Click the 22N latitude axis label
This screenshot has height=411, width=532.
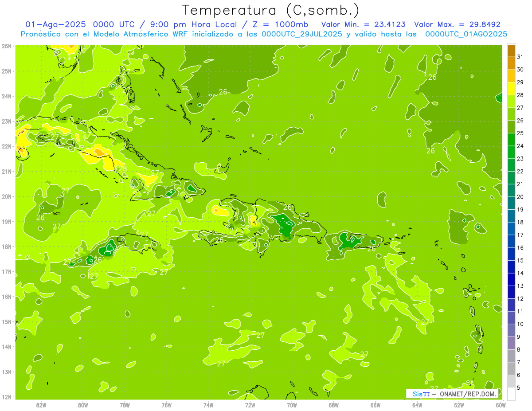point(6,146)
